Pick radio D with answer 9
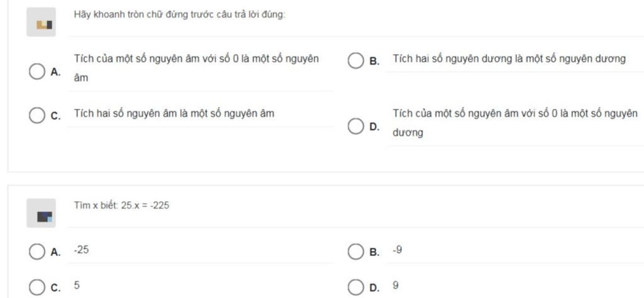This screenshot has width=644, height=298. (x=355, y=287)
